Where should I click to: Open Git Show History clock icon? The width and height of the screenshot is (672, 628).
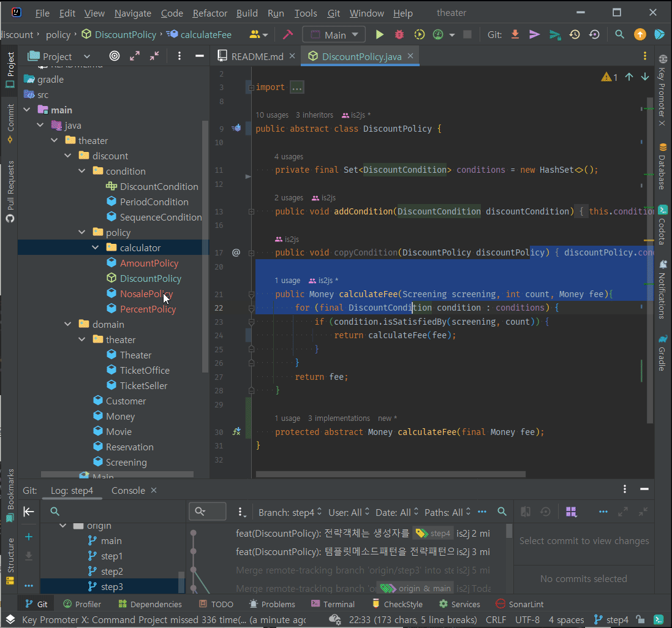(x=575, y=35)
